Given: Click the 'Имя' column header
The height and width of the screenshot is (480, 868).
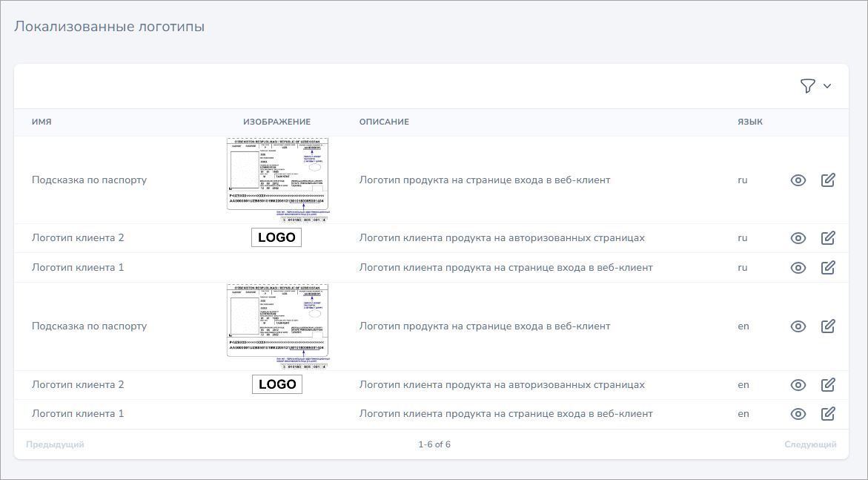Looking at the screenshot, I should click(42, 122).
